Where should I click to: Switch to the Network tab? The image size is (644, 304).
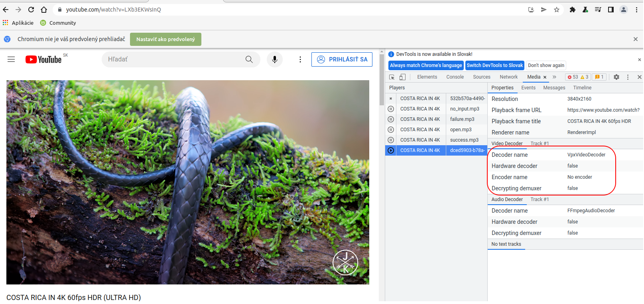pos(508,77)
